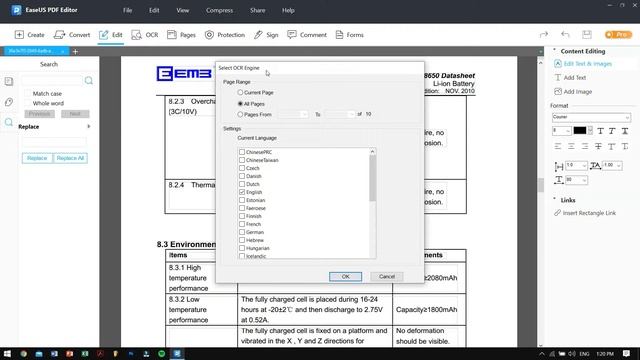Click the black font color swatch
The width and height of the screenshot is (640, 360).
580,131
